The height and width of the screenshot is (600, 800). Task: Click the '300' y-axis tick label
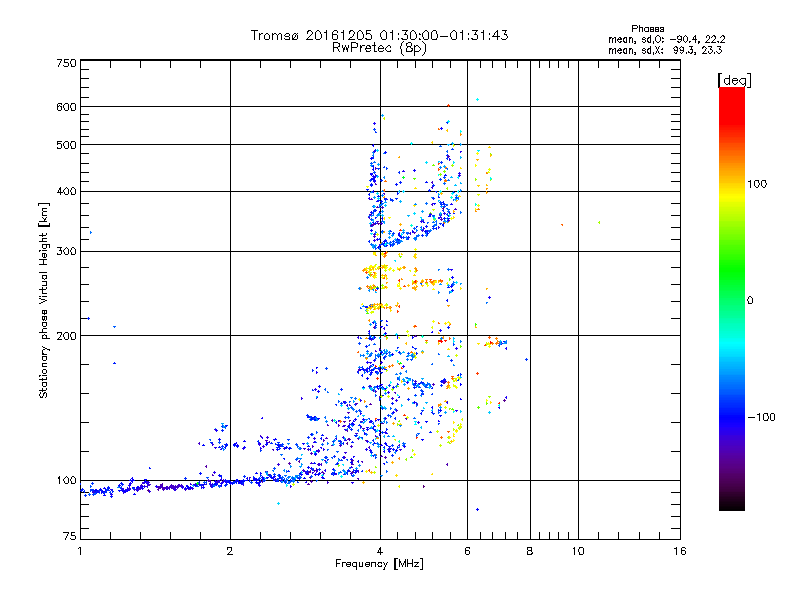point(66,252)
